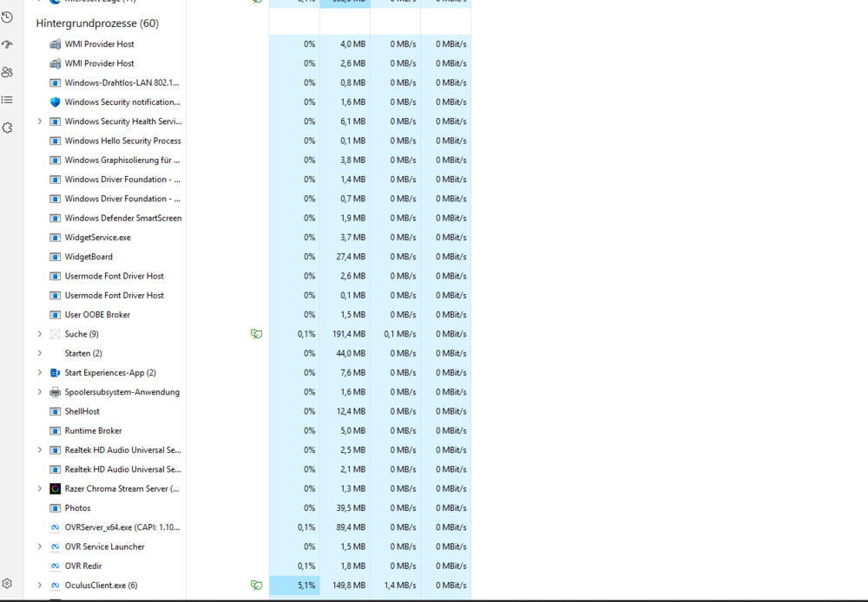Click the Suche process icon
The image size is (868, 602).
[56, 334]
